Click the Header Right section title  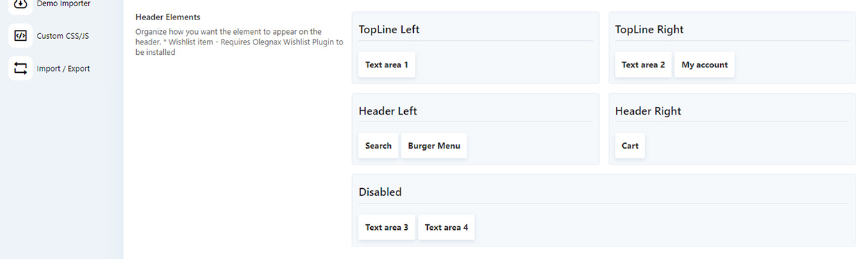(x=648, y=111)
